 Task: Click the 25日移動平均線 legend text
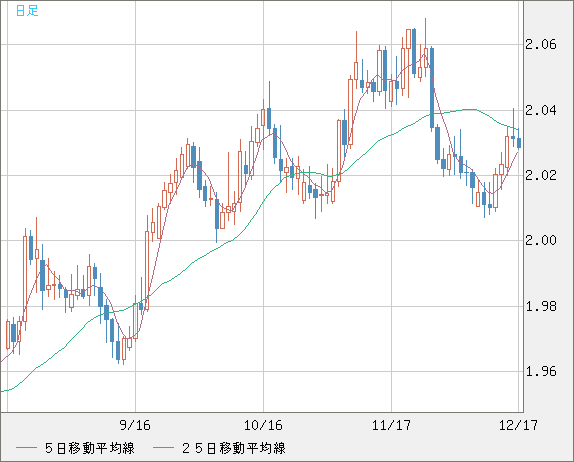(234, 448)
